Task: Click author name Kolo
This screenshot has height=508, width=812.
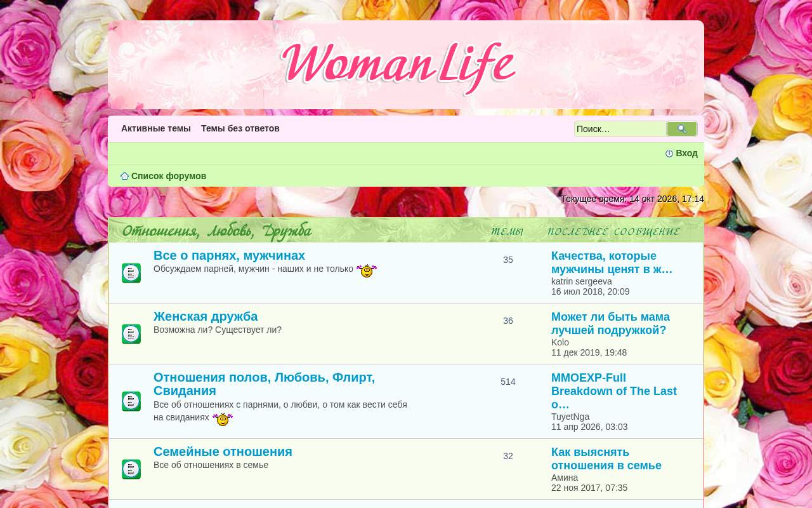Action: (x=560, y=342)
